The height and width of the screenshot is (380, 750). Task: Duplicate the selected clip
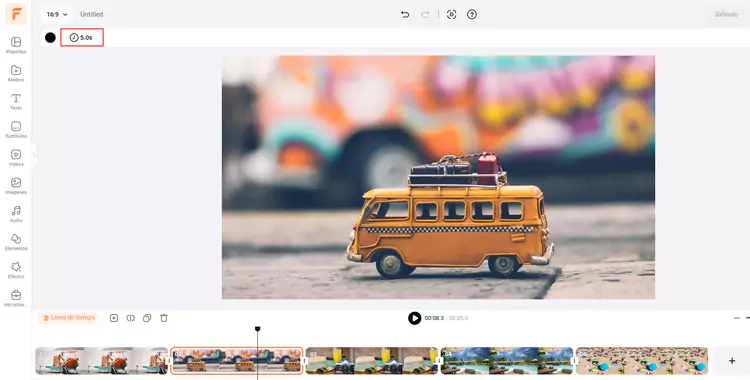pos(147,318)
